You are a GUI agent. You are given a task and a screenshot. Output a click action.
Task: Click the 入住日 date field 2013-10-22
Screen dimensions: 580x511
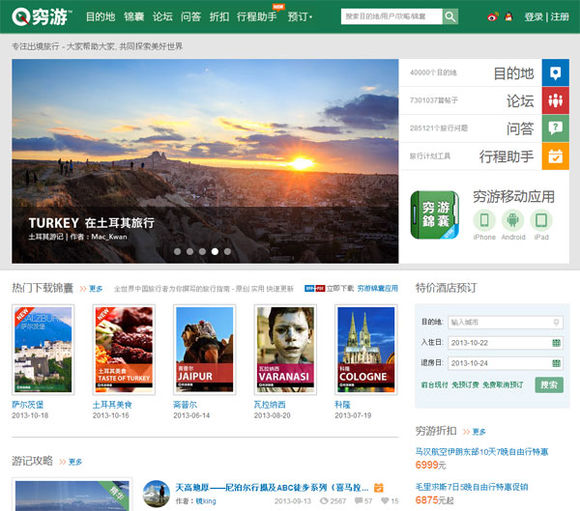click(505, 343)
